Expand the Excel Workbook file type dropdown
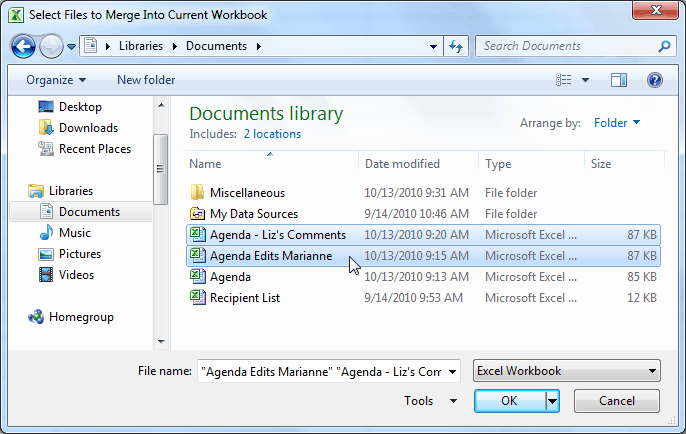This screenshot has width=686, height=434. click(x=566, y=371)
